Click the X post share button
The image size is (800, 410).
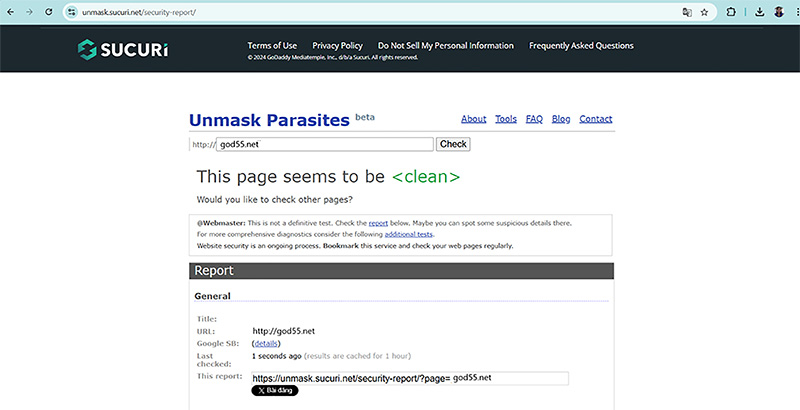click(274, 391)
